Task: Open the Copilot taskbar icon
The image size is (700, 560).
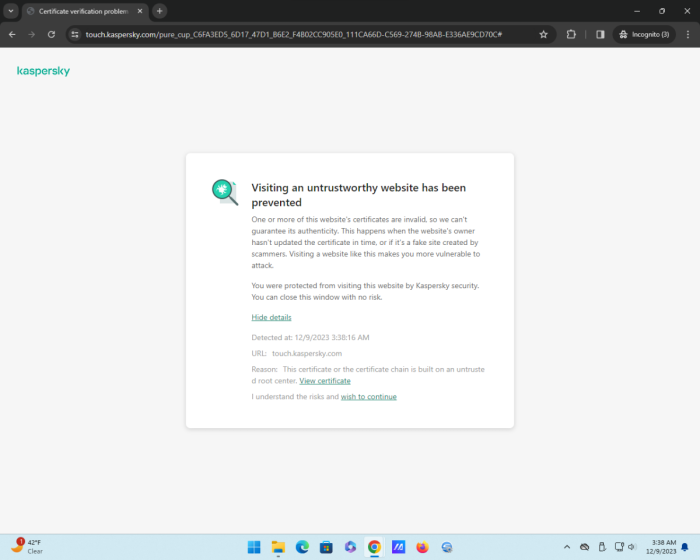Action: click(350, 547)
